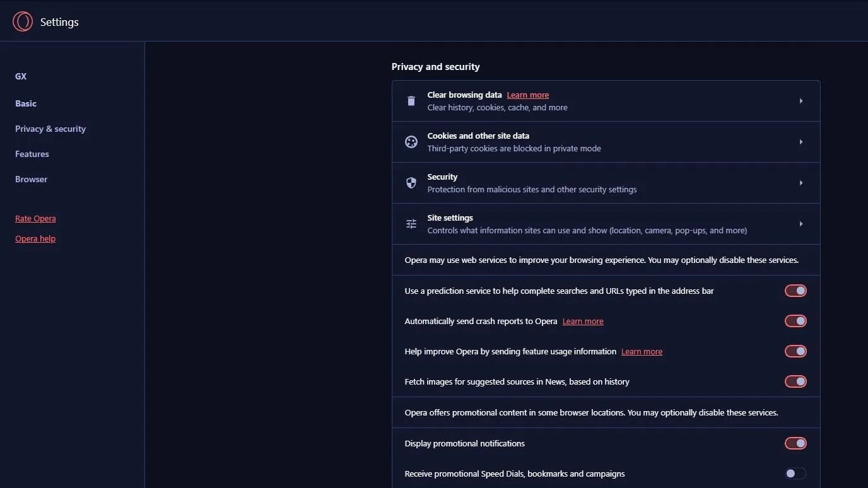The height and width of the screenshot is (488, 868).
Task: Expand Cookies and other site data arrow
Action: 801,142
